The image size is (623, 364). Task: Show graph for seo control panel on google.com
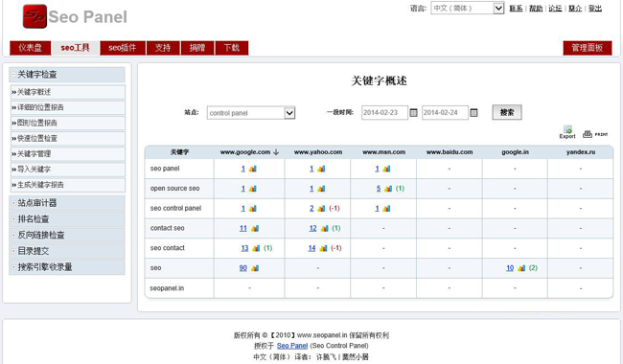[253, 209]
